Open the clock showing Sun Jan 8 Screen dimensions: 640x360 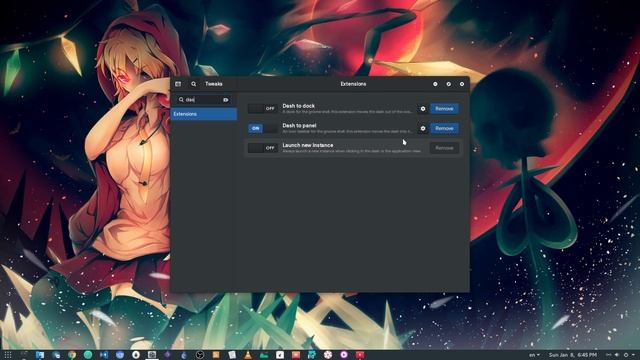click(573, 355)
